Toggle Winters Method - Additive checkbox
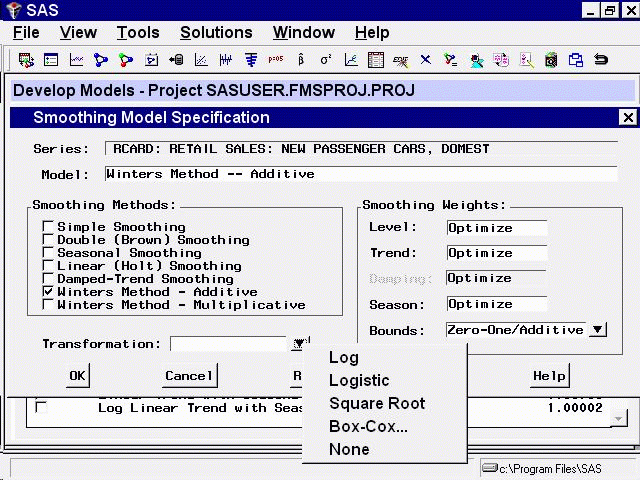Image resolution: width=640 pixels, height=480 pixels. 48,291
